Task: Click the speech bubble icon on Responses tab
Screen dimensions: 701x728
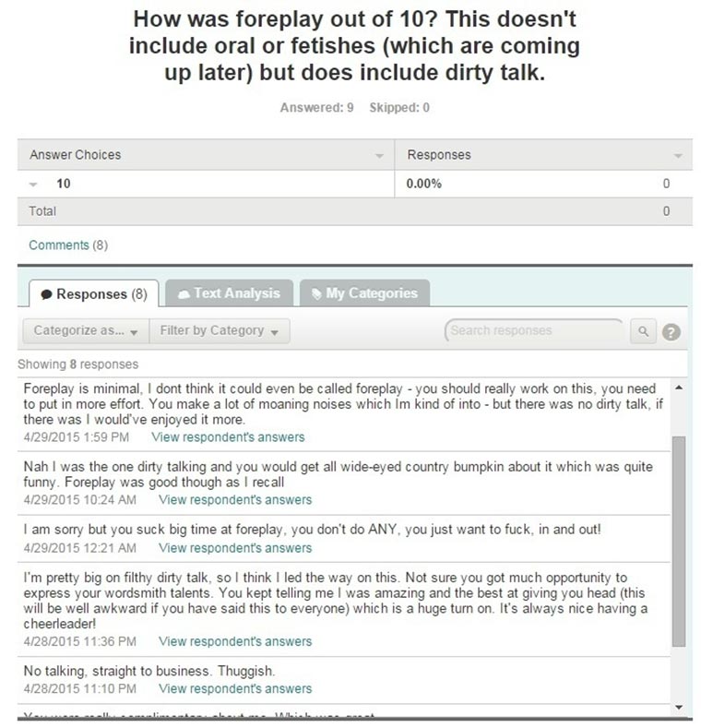Action: tap(46, 294)
